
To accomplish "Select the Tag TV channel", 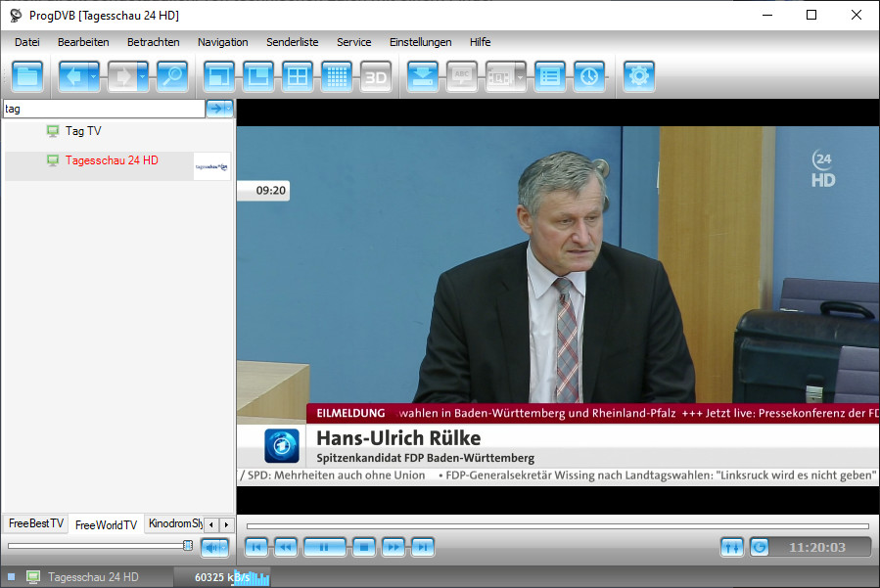I will 83,131.
